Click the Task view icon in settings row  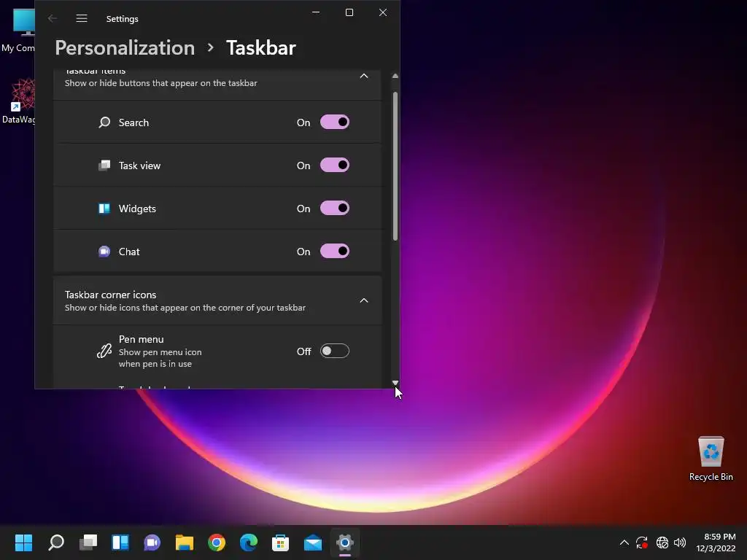pos(104,166)
